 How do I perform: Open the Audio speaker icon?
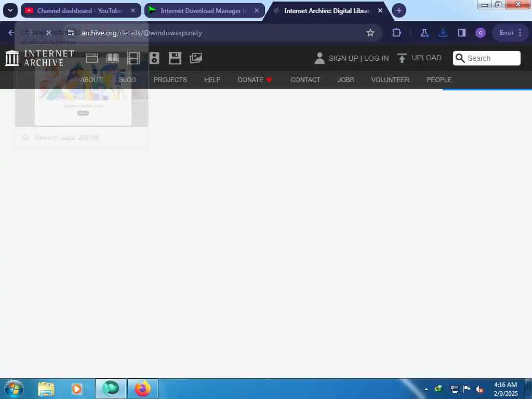(x=154, y=58)
